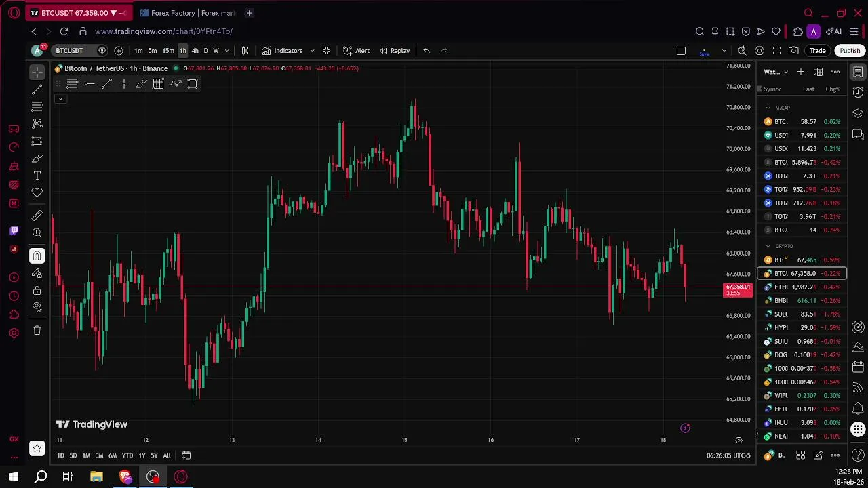
Task: Hide all drawings with eye icon
Action: pyautogui.click(x=37, y=307)
